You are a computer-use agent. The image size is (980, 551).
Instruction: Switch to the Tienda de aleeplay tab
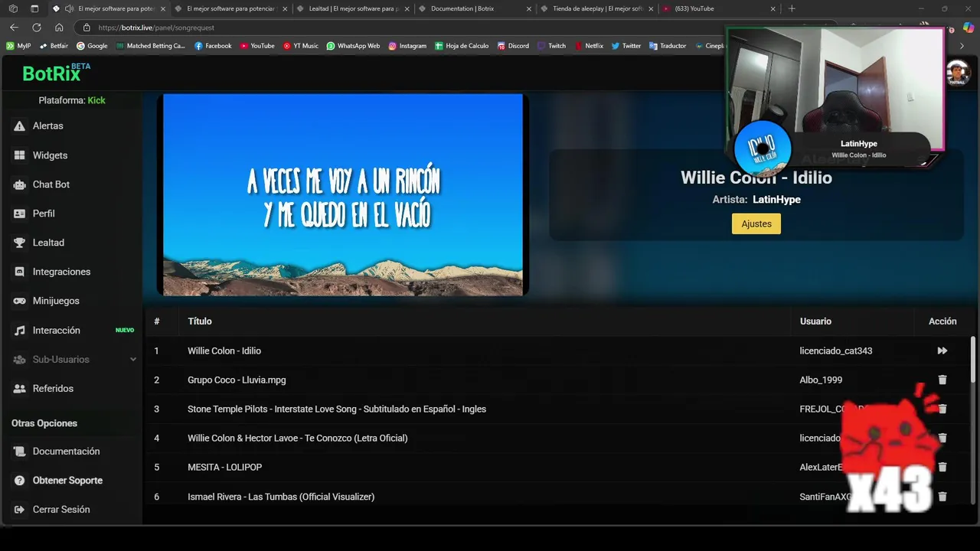(x=596, y=8)
